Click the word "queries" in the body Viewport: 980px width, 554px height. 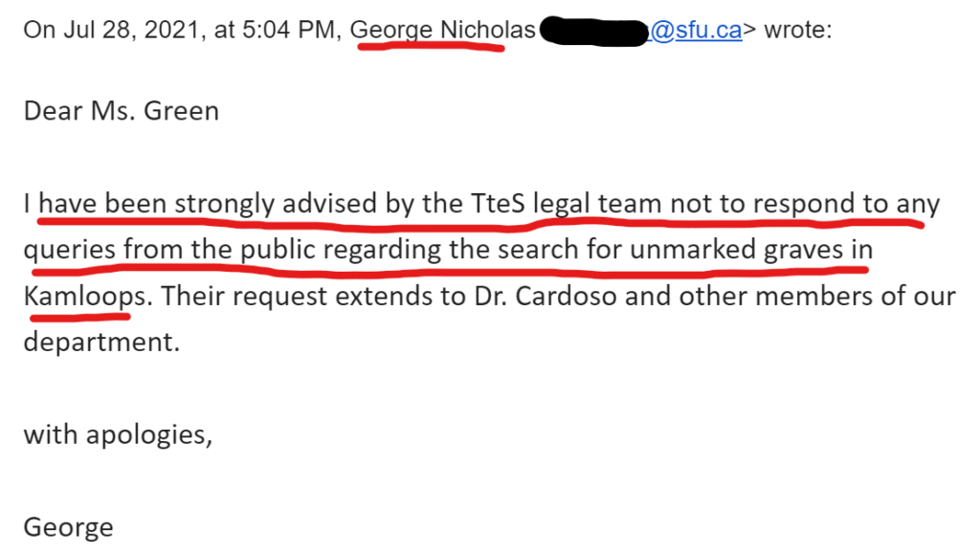click(x=69, y=249)
